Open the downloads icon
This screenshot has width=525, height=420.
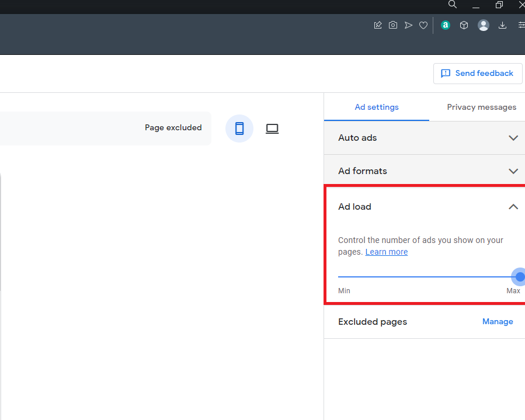click(x=502, y=25)
